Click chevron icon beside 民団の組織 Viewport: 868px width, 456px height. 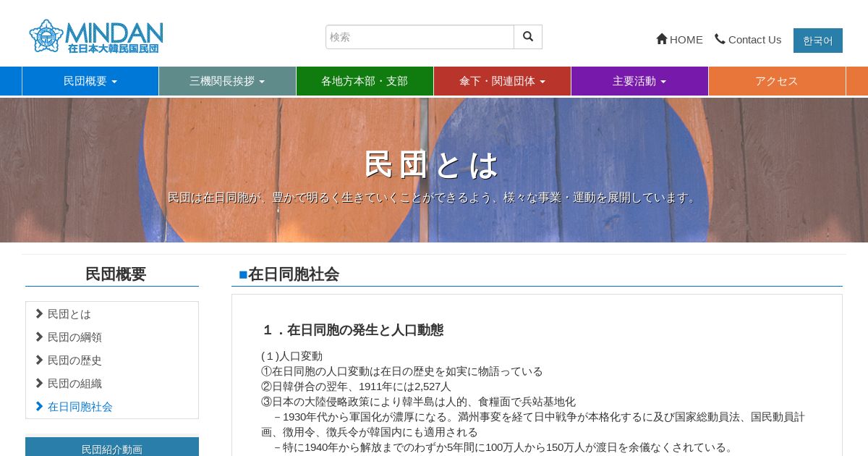tap(39, 384)
